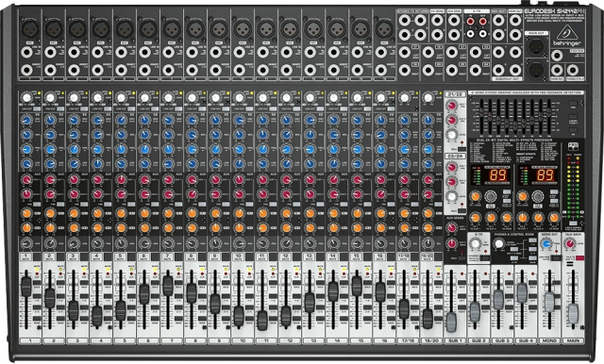Image resolution: width=604 pixels, height=364 pixels.
Task: Turn the channel 1 gain knob
Action: pos(26,98)
